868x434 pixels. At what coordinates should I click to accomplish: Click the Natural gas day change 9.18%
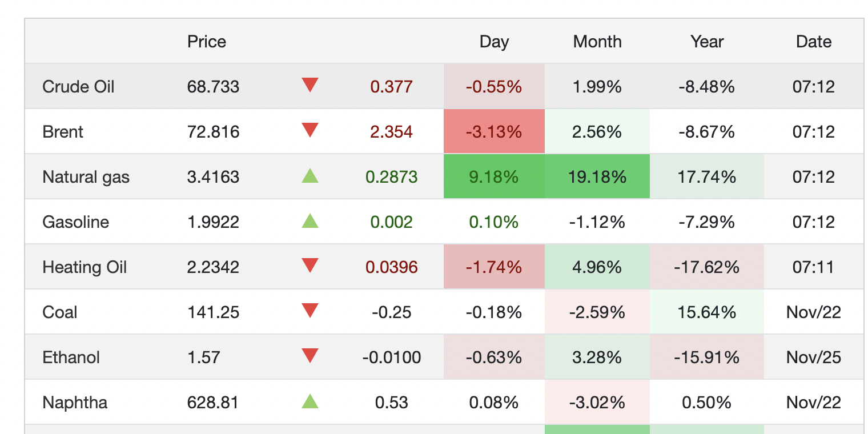click(x=494, y=177)
